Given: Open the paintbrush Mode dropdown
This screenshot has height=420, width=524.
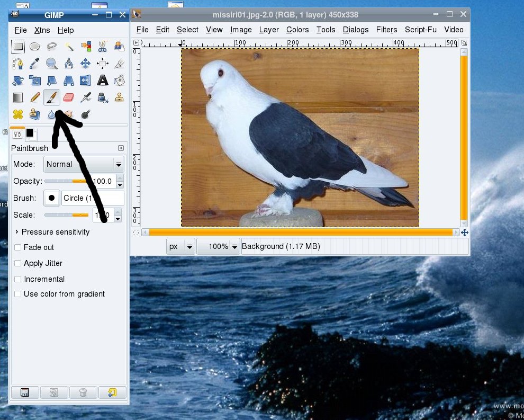Looking at the screenshot, I should coord(84,164).
